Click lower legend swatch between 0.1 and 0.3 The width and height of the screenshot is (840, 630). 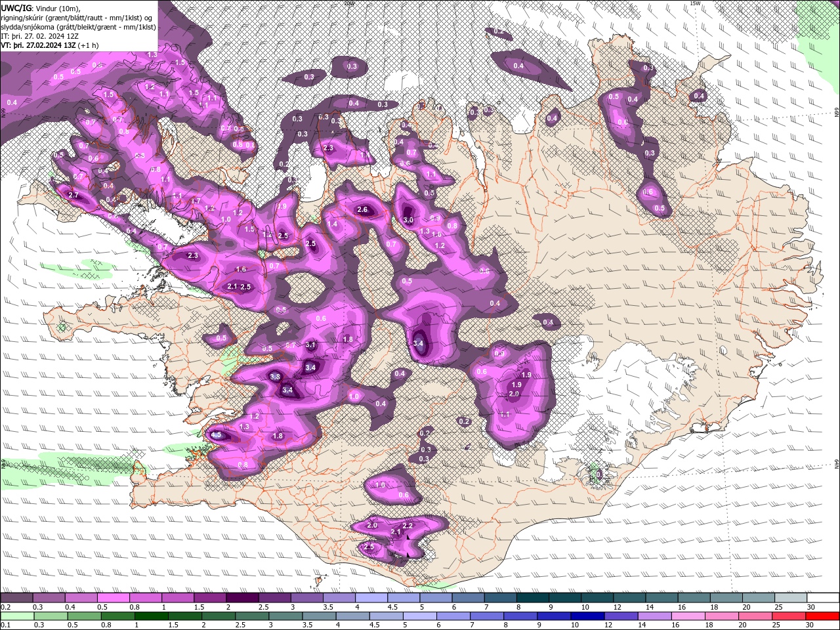pyautogui.click(x=18, y=616)
